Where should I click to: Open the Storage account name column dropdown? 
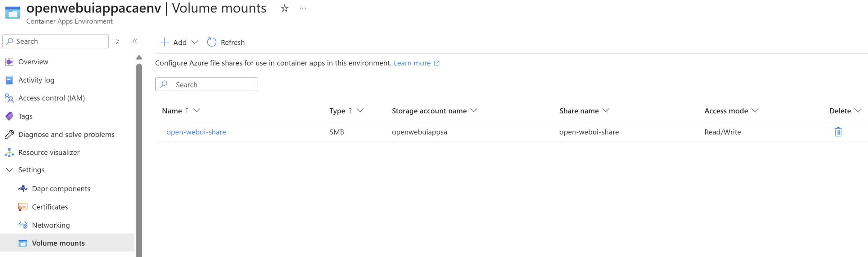[x=474, y=110]
